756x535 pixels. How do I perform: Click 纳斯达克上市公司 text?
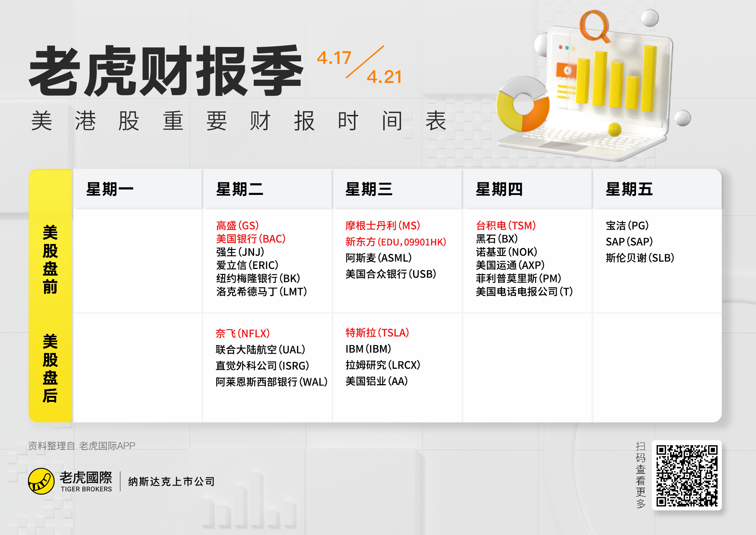[171, 481]
